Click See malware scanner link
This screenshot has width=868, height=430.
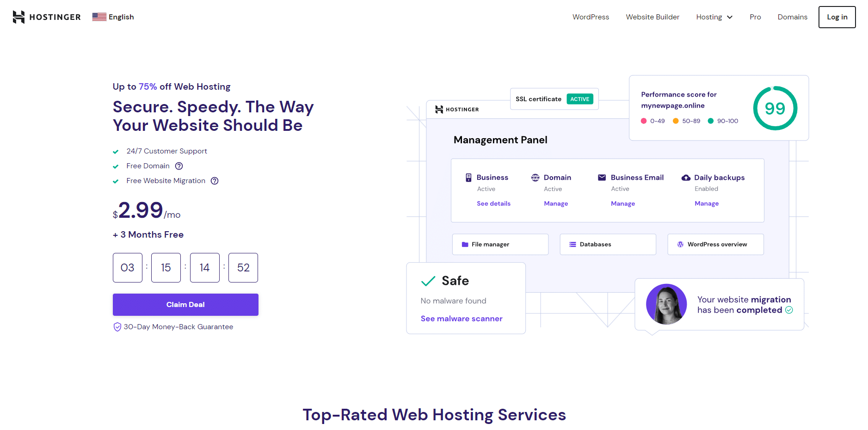point(462,319)
